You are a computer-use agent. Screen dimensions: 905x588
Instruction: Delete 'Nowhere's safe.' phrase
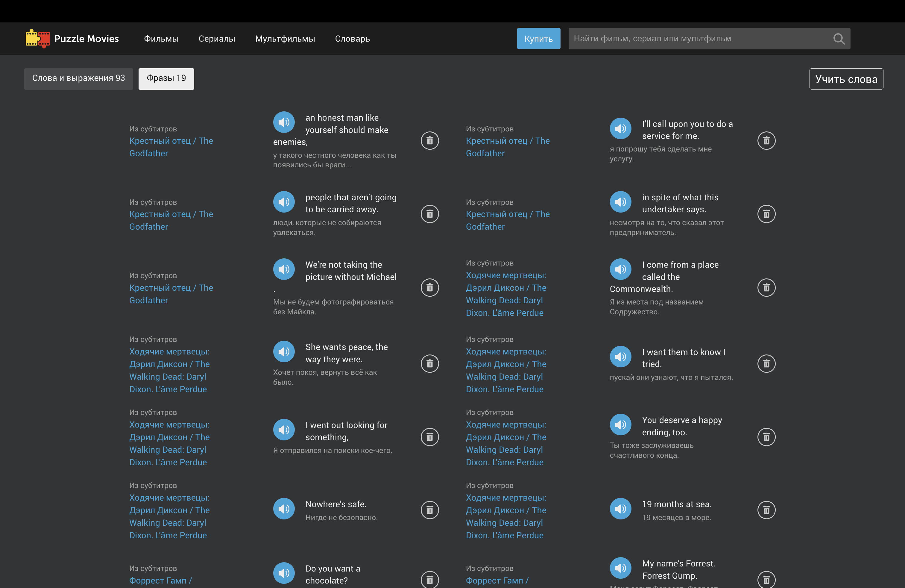430,510
